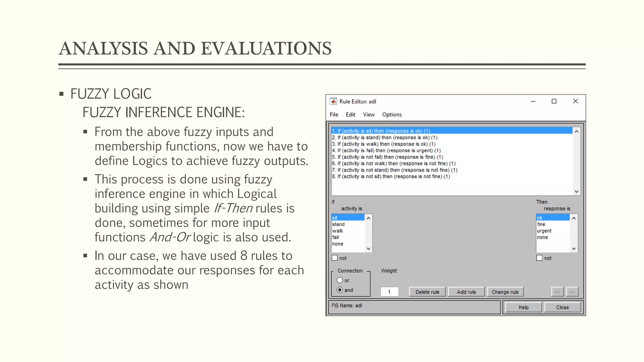
Task: Close the Rule Editor with the X icon
Action: click(x=575, y=101)
